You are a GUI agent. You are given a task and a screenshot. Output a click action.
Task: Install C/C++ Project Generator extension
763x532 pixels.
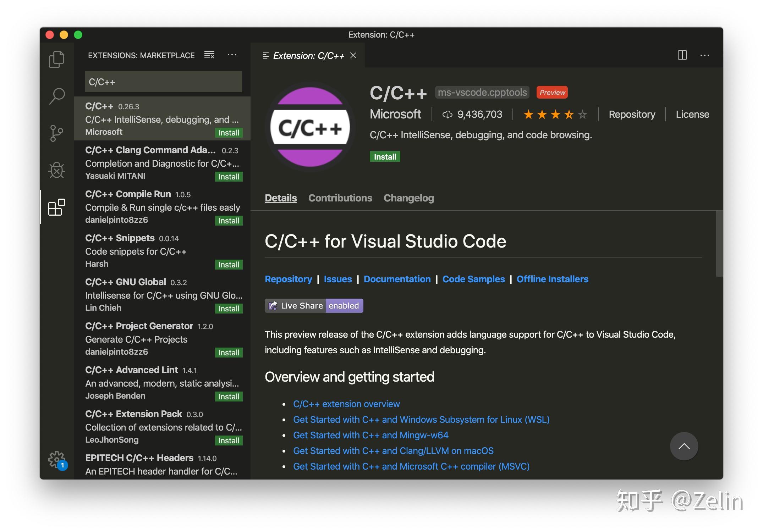point(229,353)
